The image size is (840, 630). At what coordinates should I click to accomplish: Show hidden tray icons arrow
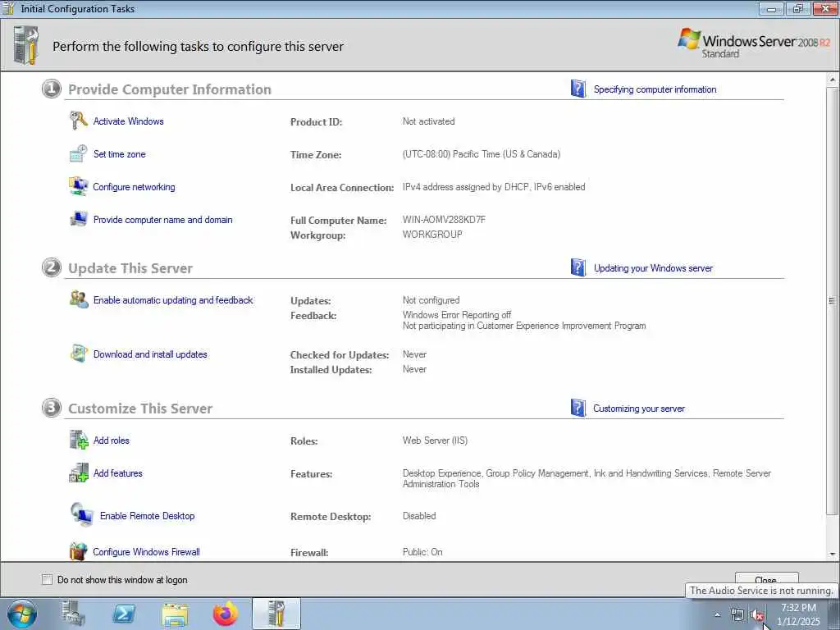[717, 615]
